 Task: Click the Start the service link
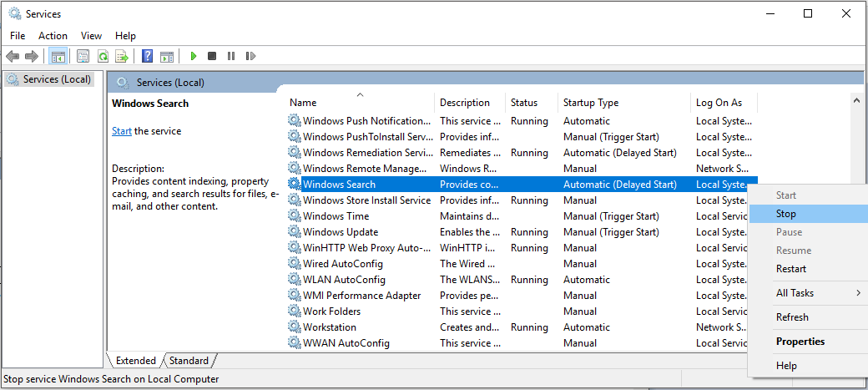click(x=122, y=131)
